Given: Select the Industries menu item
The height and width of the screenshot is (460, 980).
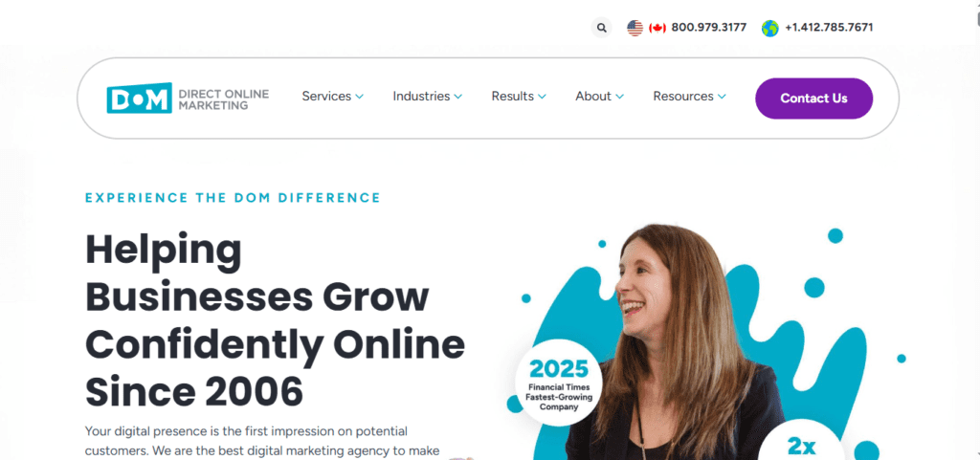Looking at the screenshot, I should coord(421,97).
